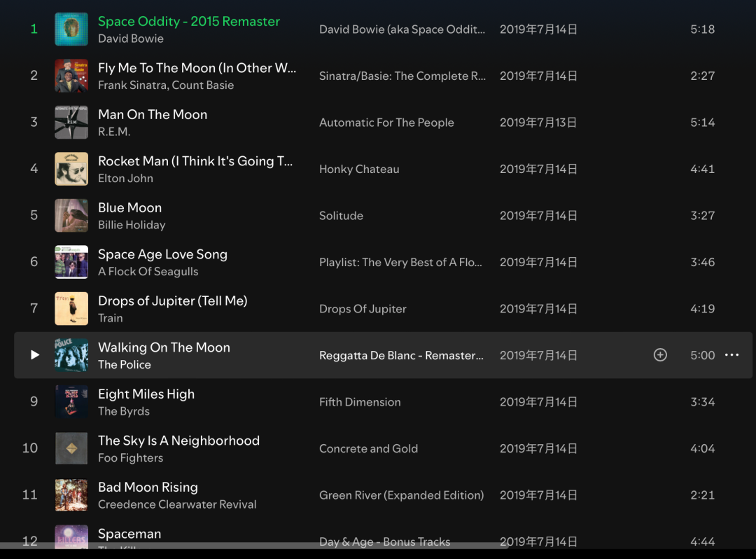Screen dimensions: 756x559
Task: Go to Creedence Clearwater Revival artist page
Action: [x=177, y=504]
